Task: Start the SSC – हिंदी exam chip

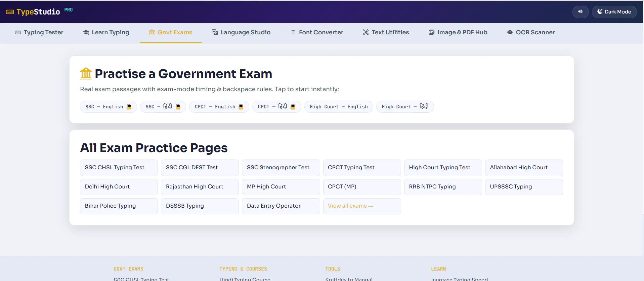Action: click(x=163, y=107)
